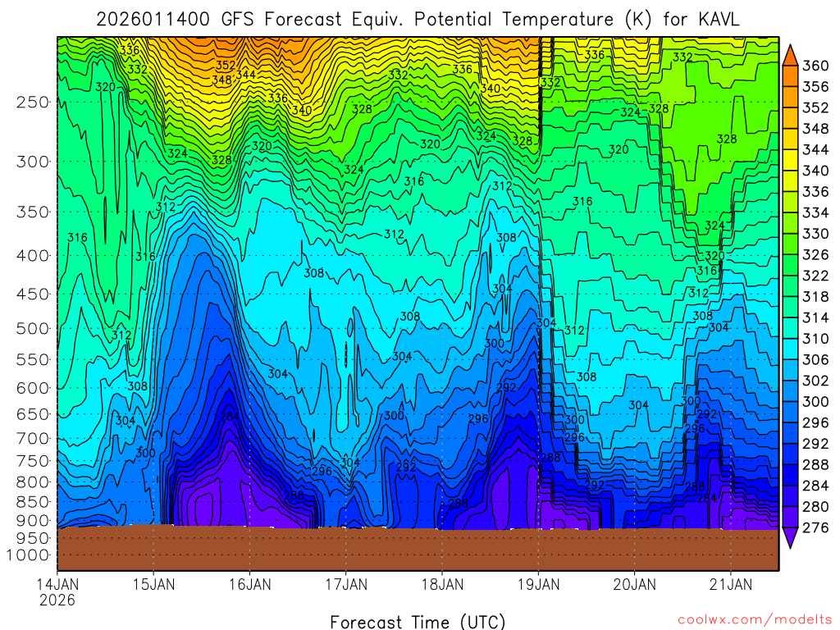Click the 318 value on the color legend

click(x=815, y=296)
